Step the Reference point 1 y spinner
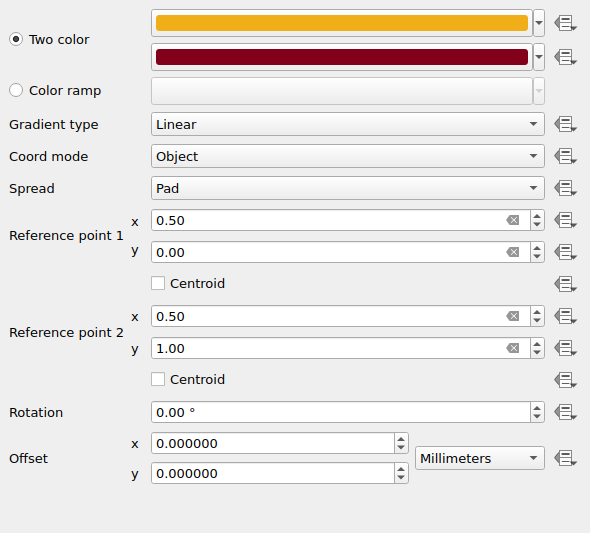The image size is (590, 533). (x=537, y=252)
